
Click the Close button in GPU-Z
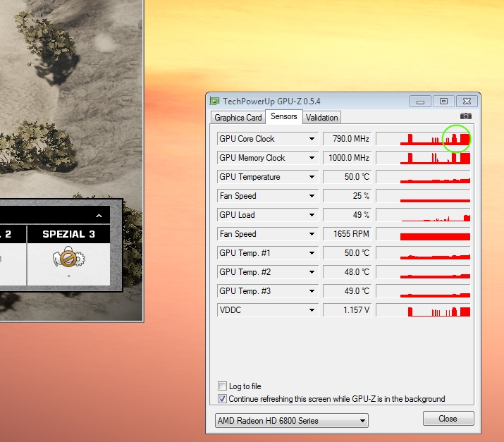point(448,419)
